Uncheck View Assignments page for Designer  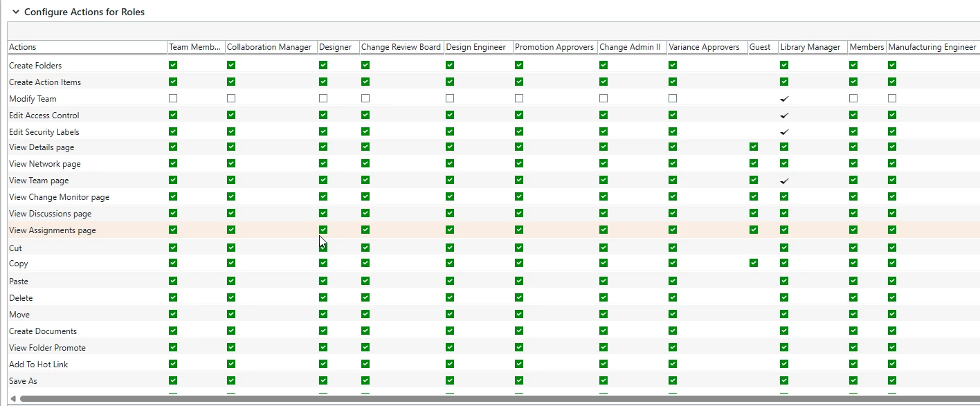[x=323, y=230]
